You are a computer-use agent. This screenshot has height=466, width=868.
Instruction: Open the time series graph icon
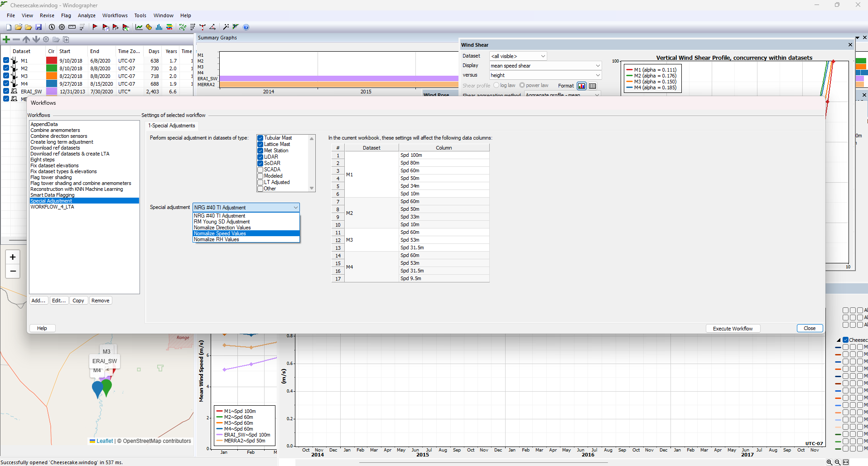(139, 27)
